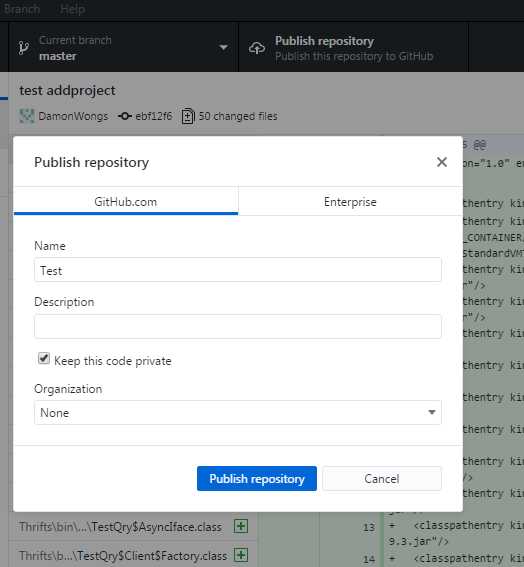
Task: Click the Name field containing Test
Action: 238,270
